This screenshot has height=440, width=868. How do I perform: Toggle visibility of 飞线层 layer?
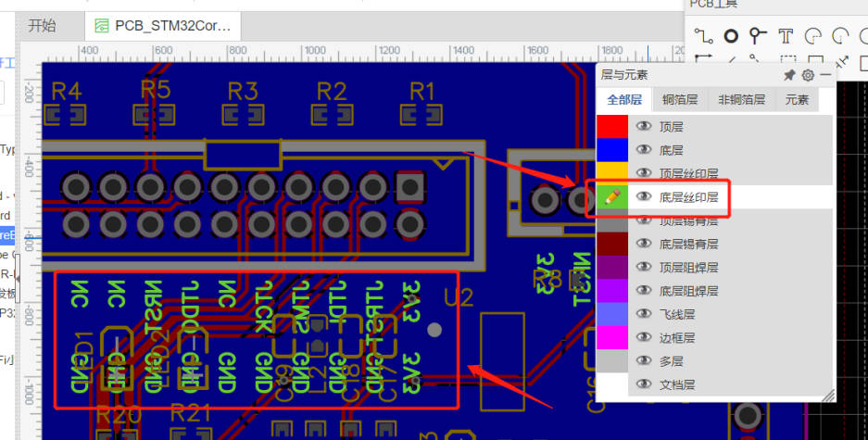pos(644,314)
